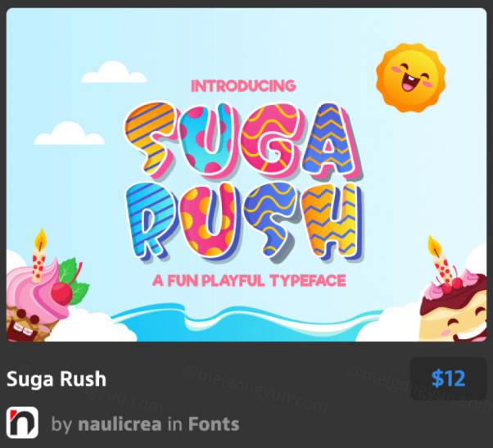Visit the naulicrea author profile link
Viewport: 493px width, 448px height.
click(x=120, y=424)
